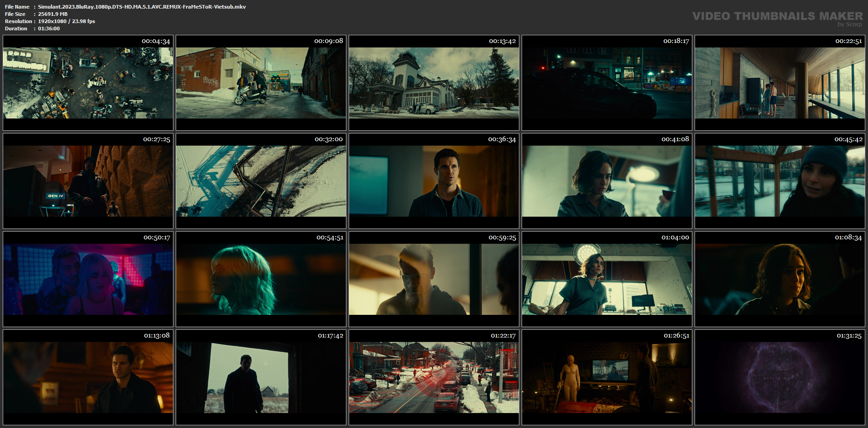Select the thumbnail at 00:27:25
The height and width of the screenshot is (428, 868).
(x=88, y=181)
